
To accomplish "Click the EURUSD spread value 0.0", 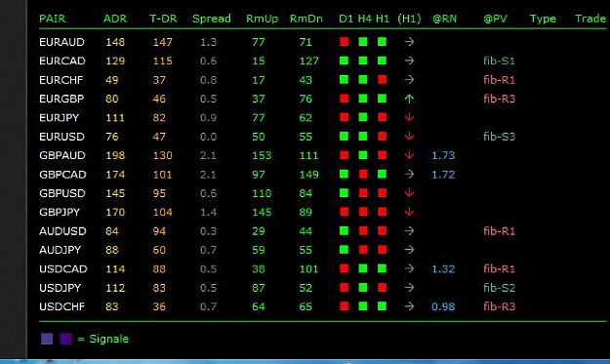I will [208, 137].
